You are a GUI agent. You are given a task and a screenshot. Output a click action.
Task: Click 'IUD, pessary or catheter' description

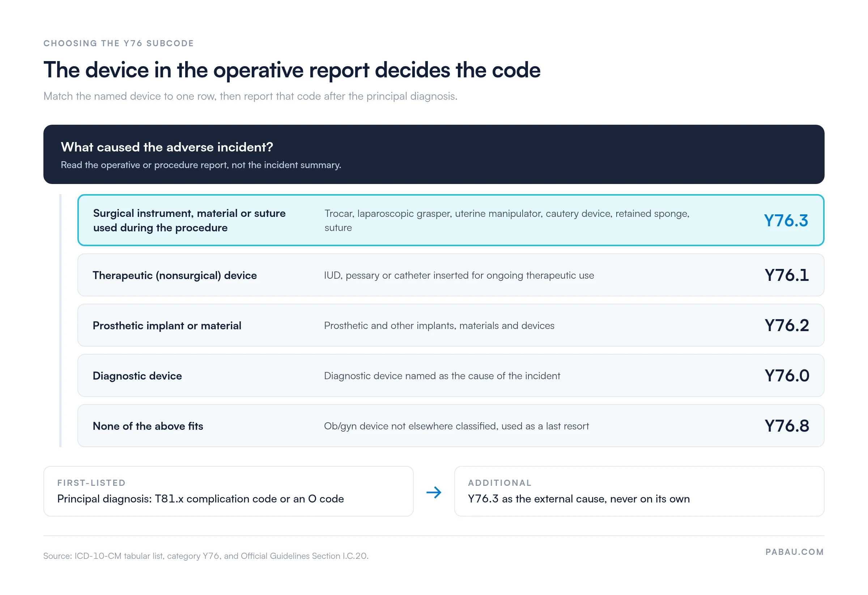tap(459, 275)
